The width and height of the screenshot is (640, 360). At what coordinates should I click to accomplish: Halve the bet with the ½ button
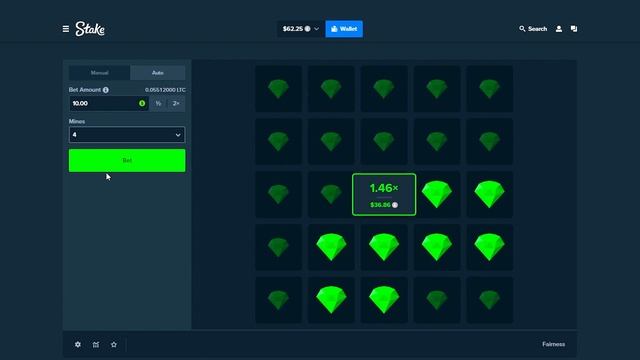(x=158, y=103)
